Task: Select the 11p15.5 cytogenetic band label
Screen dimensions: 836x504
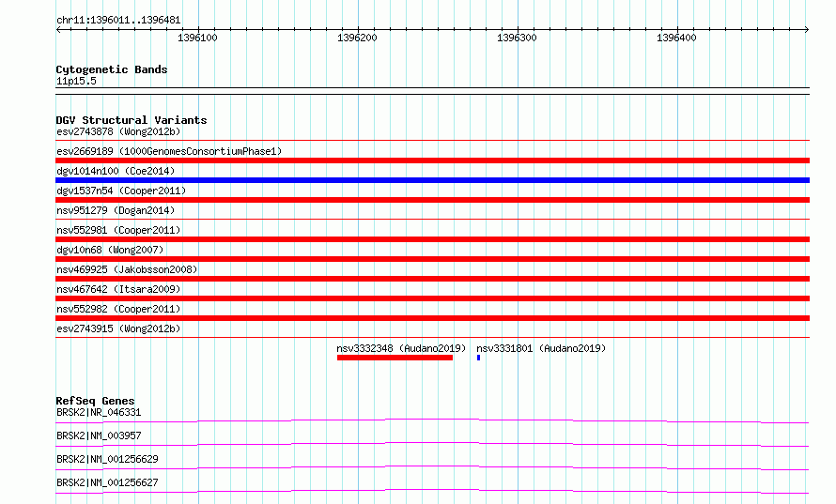Action: tap(76, 81)
